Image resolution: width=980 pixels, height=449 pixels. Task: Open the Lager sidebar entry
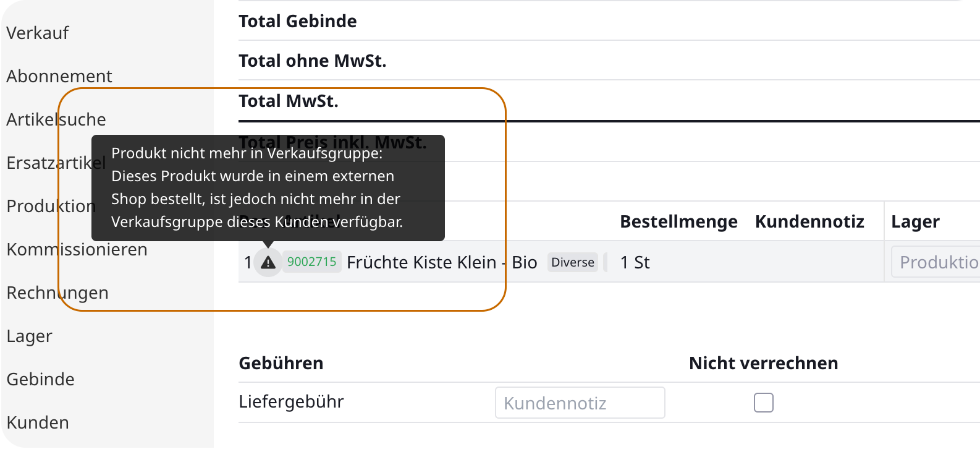[30, 336]
